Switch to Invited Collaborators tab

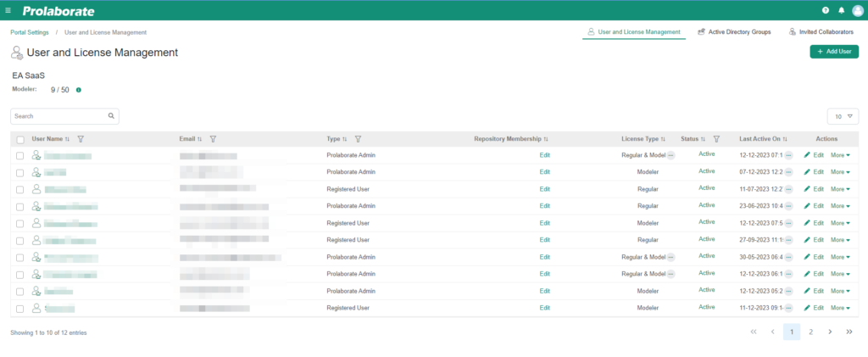click(821, 32)
